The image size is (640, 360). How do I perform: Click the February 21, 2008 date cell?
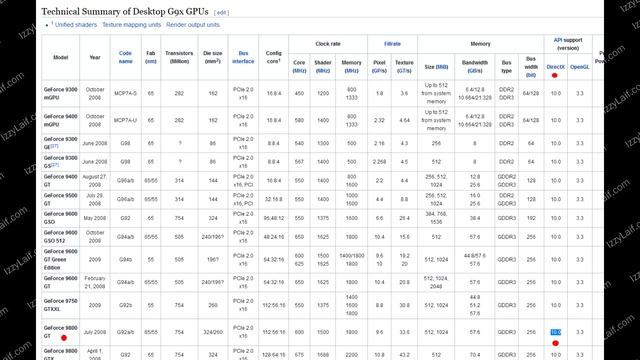(95, 282)
